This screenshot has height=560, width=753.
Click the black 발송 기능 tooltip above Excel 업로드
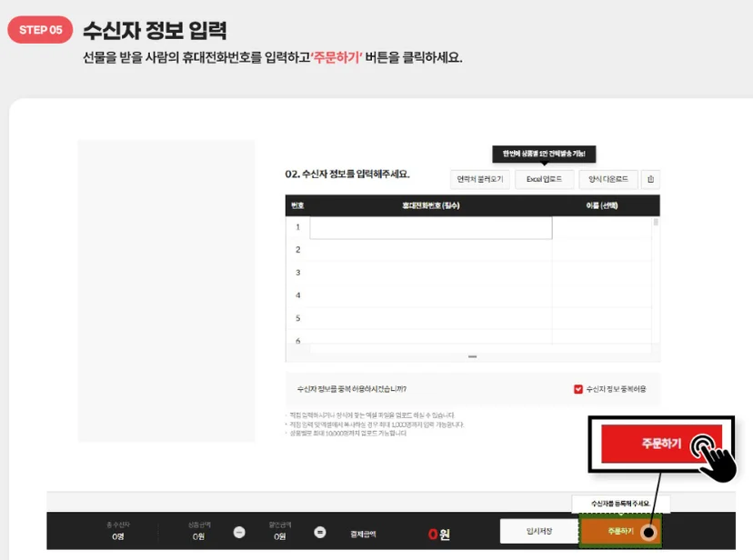click(544, 154)
